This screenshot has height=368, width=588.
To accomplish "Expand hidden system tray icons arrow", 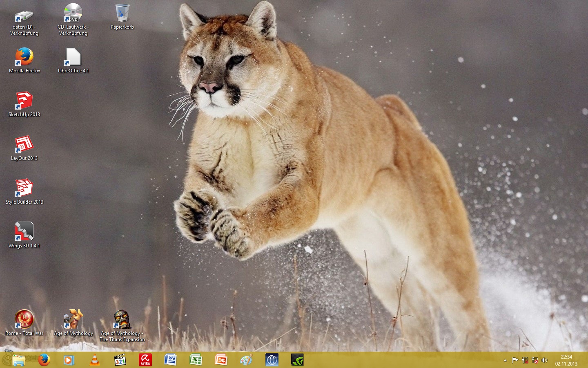I will pos(505,361).
